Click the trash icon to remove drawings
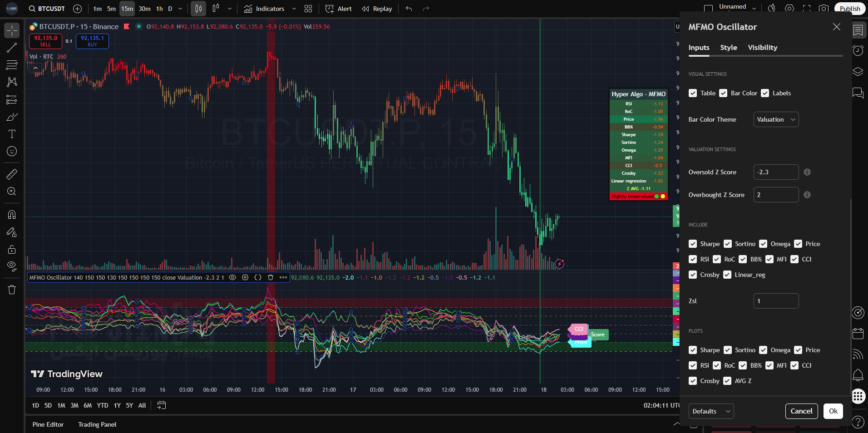Viewport: 868px width, 433px height. [x=12, y=290]
